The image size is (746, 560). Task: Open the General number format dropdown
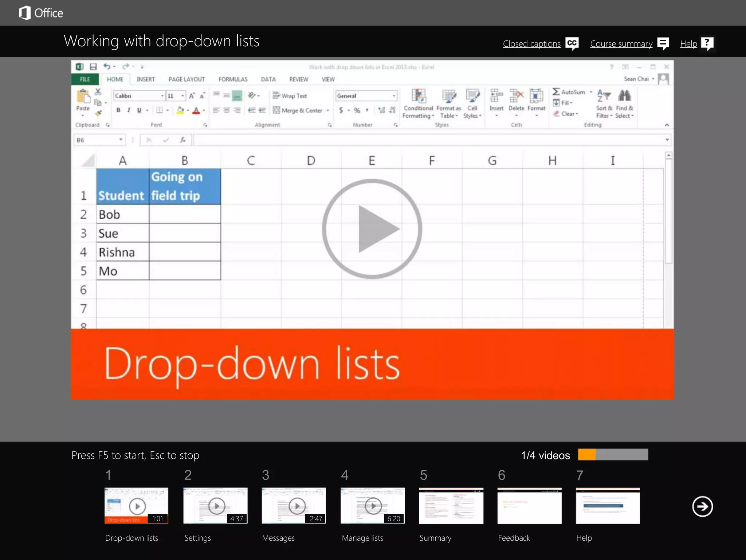(x=394, y=96)
